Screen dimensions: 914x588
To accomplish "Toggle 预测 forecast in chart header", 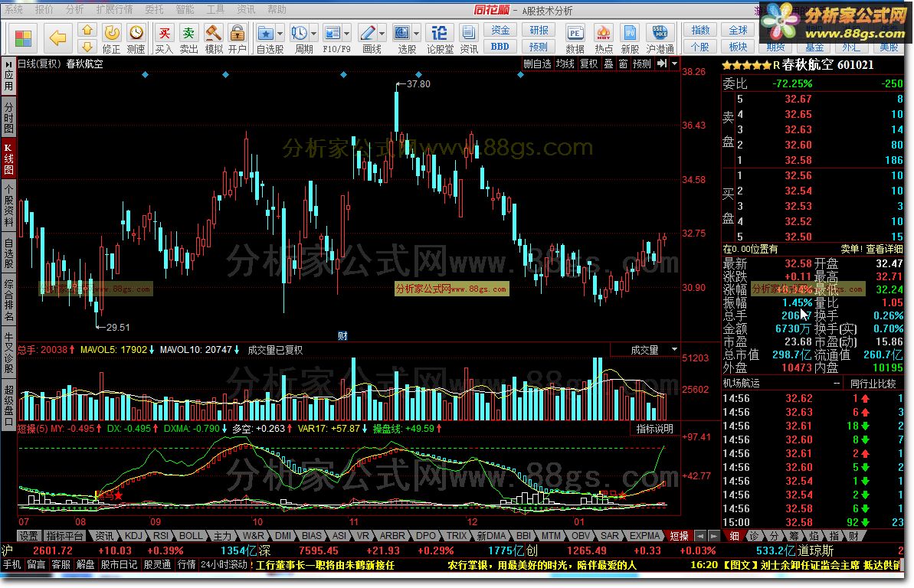I will tap(642, 64).
